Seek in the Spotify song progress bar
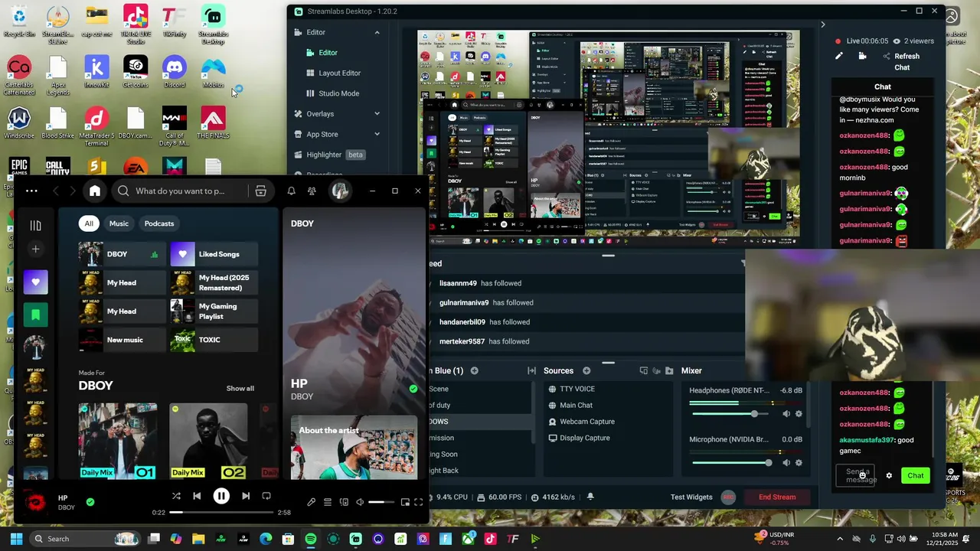Viewport: 980px width, 551px height. [x=221, y=512]
